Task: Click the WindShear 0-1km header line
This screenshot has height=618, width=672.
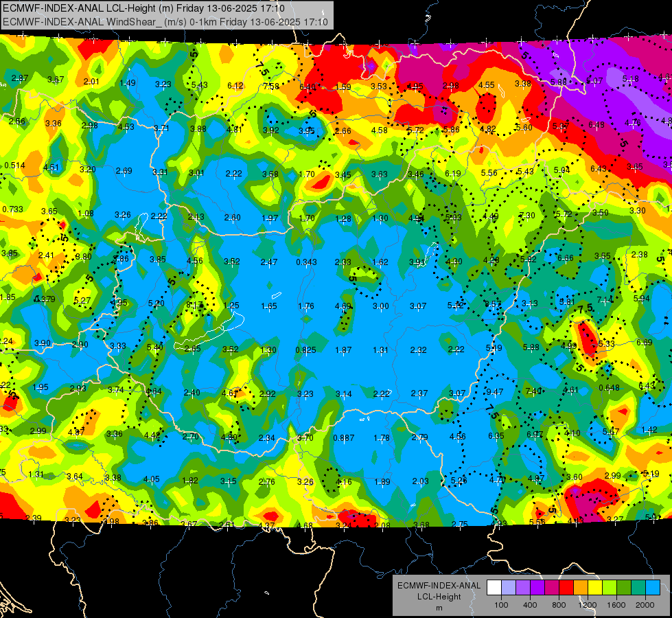Action: click(165, 22)
